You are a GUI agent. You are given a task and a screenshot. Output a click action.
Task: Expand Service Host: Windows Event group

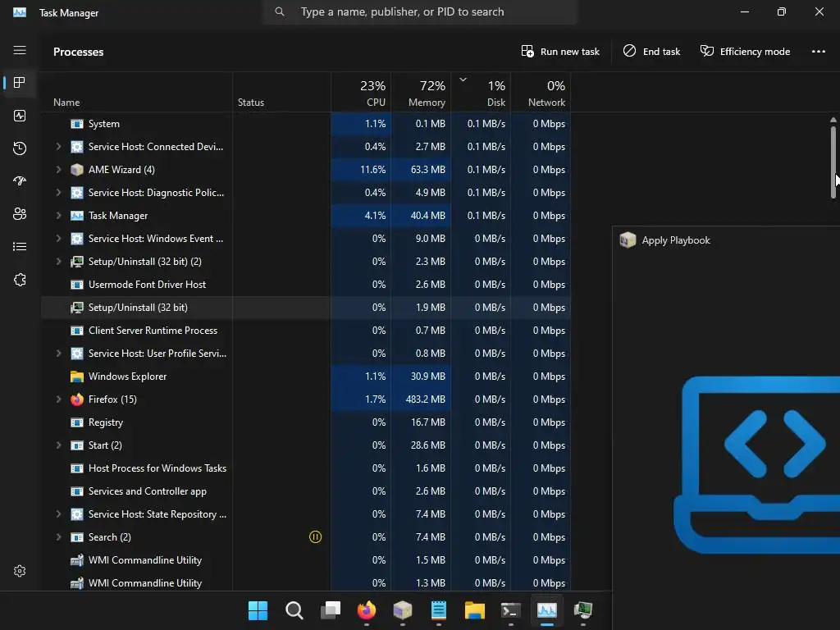(58, 239)
